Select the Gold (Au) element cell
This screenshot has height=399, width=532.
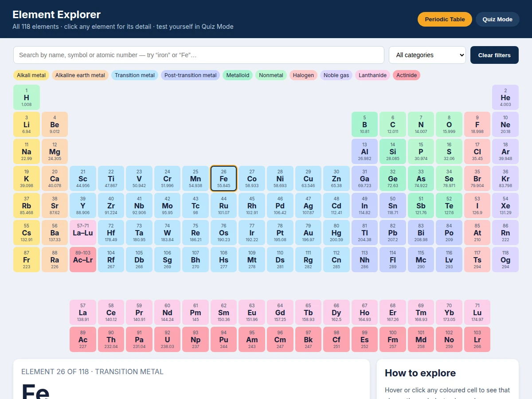point(308,233)
